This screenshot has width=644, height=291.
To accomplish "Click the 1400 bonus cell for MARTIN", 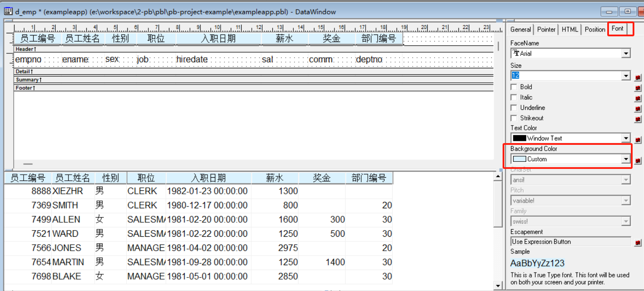I will pos(335,262).
